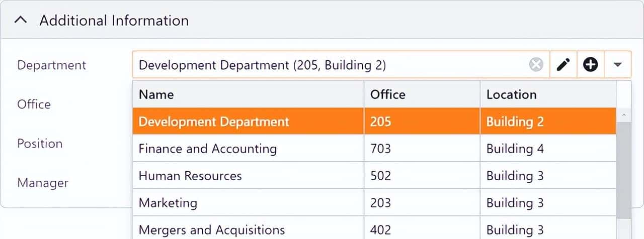
Task: Click the Name column header
Action: tap(156, 94)
